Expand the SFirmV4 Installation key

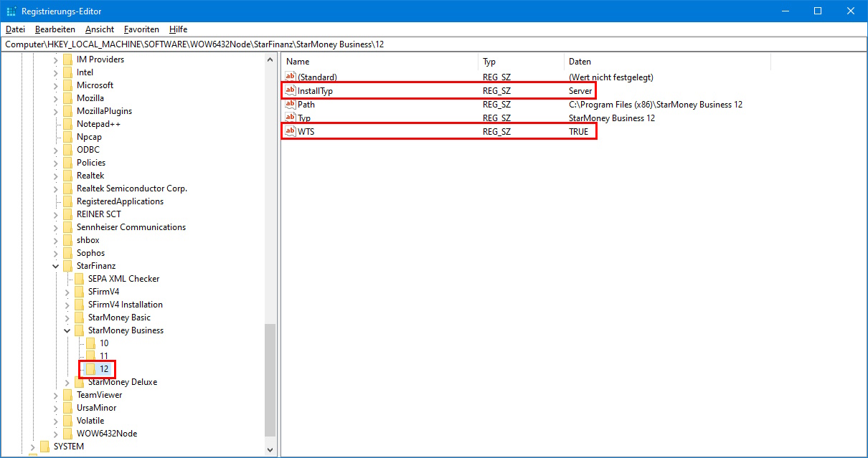pyautogui.click(x=67, y=305)
